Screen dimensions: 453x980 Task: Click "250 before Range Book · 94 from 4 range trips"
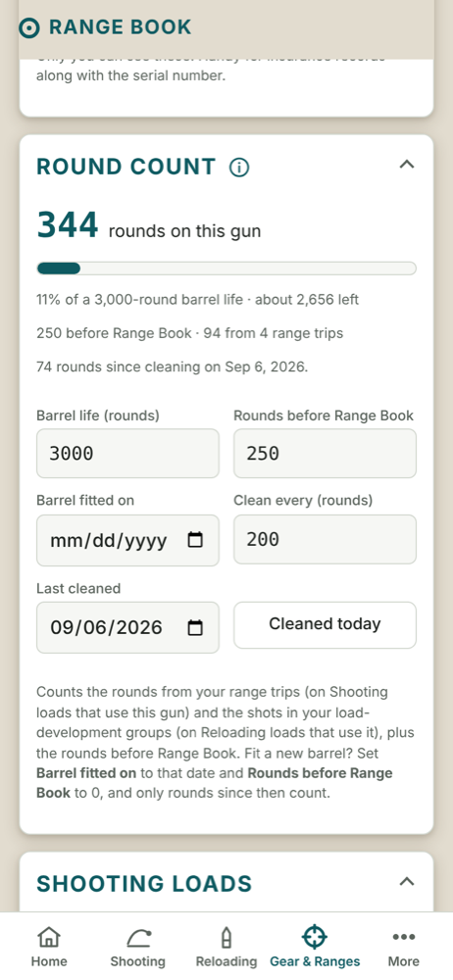click(x=189, y=333)
